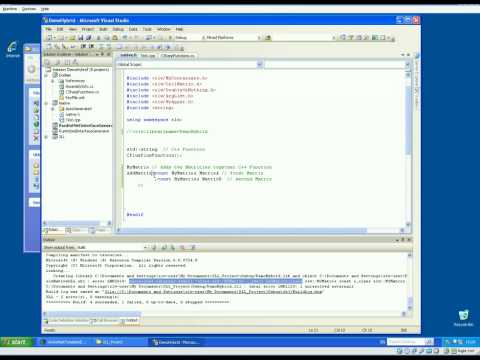Collapse the DotNet project node

[46, 75]
